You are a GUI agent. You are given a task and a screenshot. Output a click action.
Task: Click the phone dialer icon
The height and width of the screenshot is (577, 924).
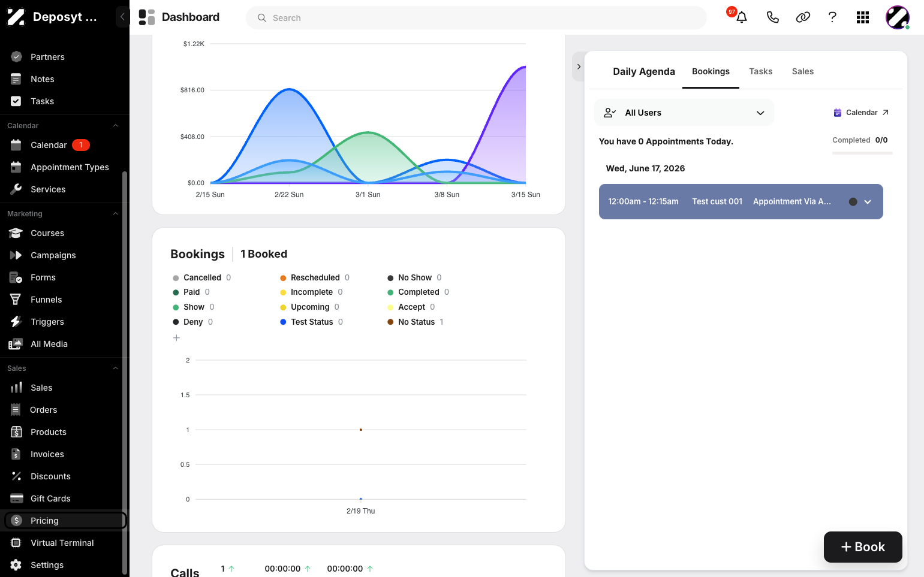pos(772,17)
